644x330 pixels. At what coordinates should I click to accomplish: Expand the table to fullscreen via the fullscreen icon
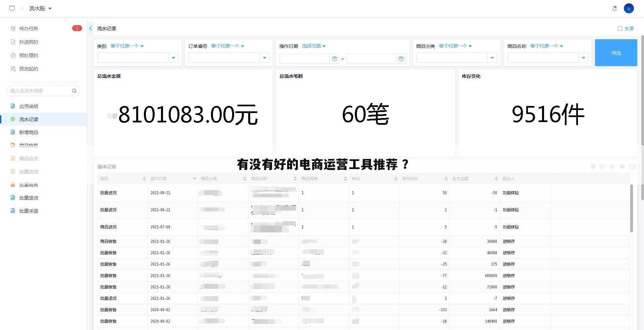[632, 167]
